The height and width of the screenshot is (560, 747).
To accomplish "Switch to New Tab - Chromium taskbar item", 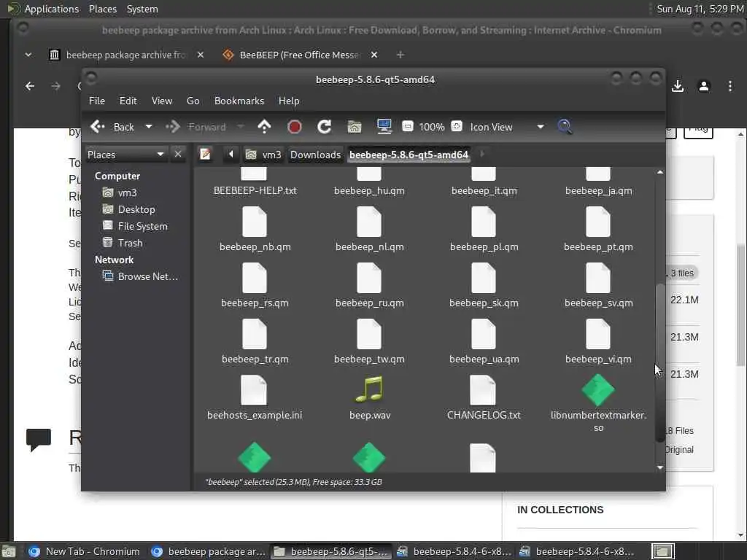I will click(85, 551).
